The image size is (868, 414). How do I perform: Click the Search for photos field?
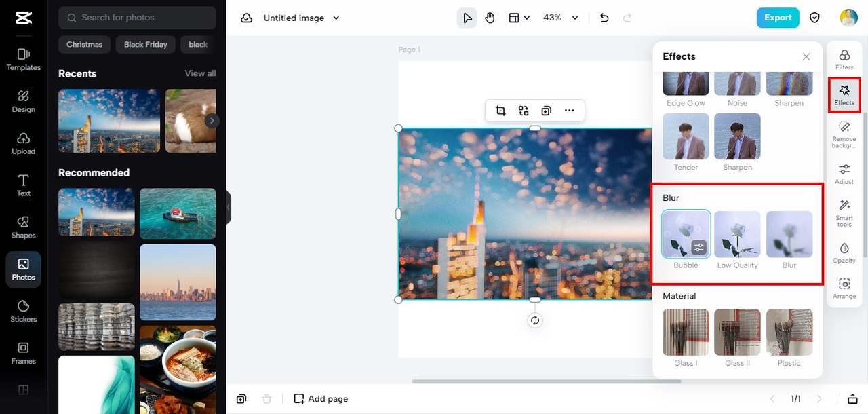pyautogui.click(x=137, y=18)
